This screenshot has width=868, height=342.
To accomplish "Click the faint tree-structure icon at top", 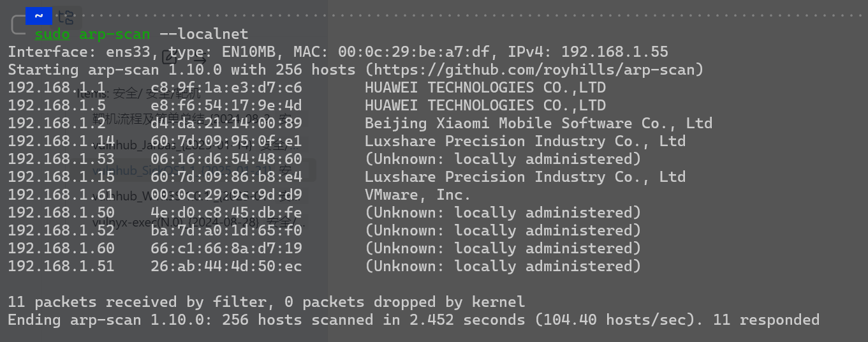I will point(66,17).
